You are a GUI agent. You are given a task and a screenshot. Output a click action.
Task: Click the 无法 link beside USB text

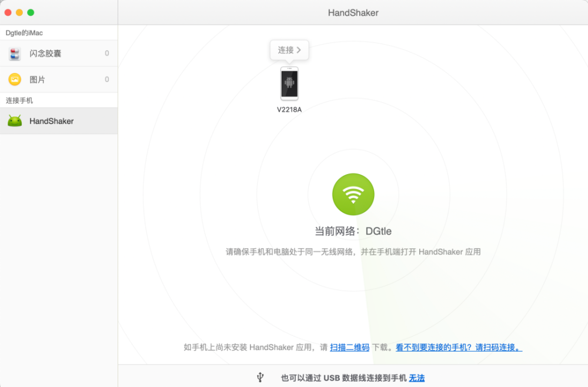tap(417, 378)
